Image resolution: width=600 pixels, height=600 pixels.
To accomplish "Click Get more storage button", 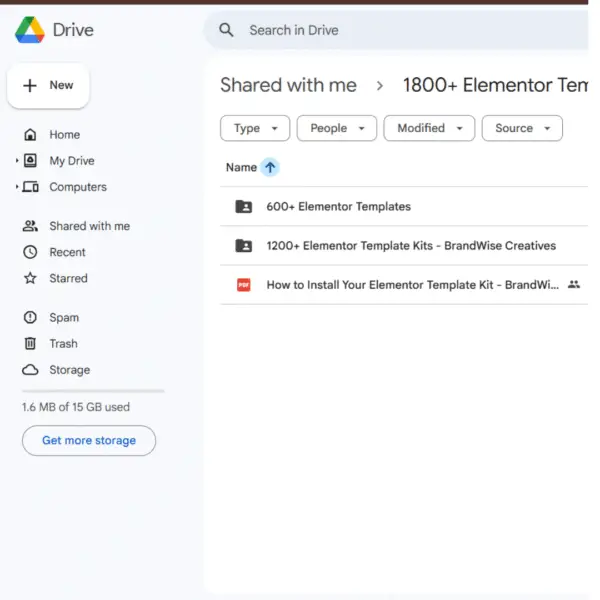I will coord(89,440).
